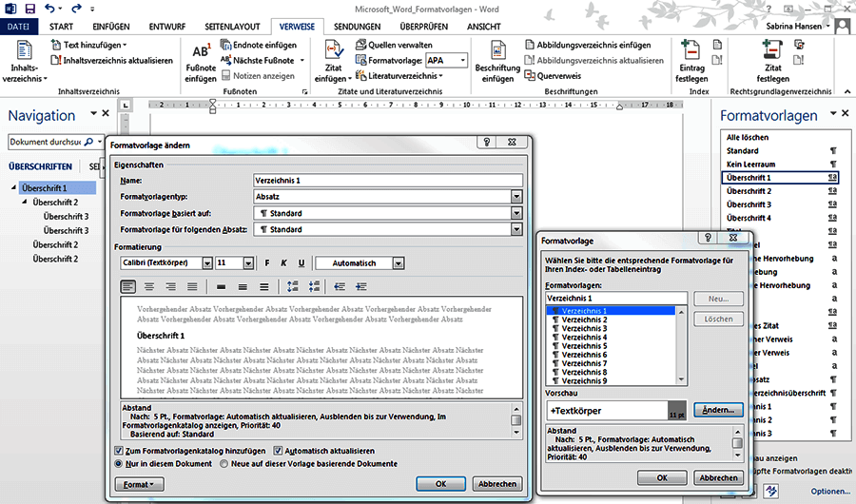Switch to EINFÜGEN tab
Screen dimensions: 856x504
[111, 27]
